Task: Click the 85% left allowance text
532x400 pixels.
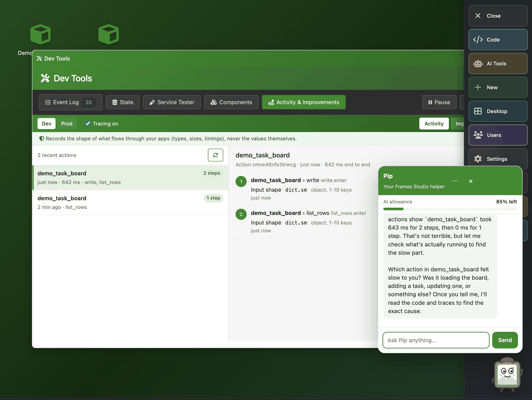Action: [506, 202]
